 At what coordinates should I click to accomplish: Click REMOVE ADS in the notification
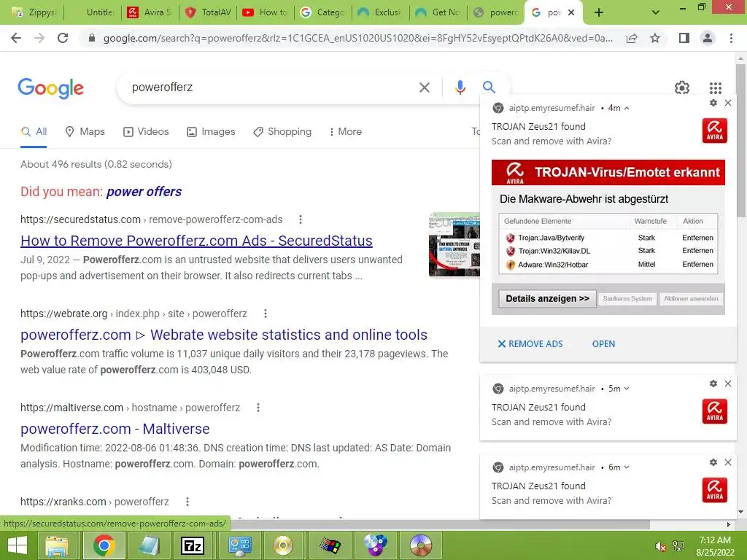530,344
